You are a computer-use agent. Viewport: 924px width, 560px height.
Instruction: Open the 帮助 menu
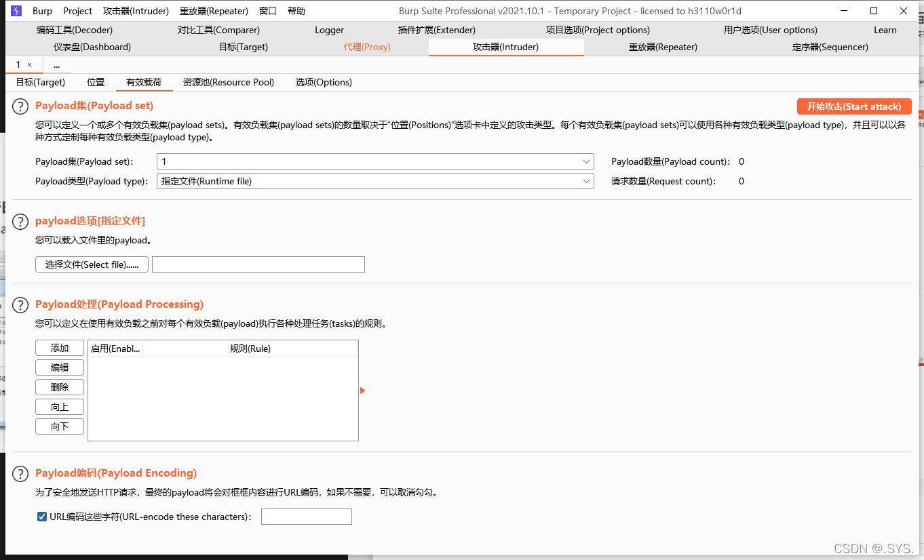coord(296,11)
